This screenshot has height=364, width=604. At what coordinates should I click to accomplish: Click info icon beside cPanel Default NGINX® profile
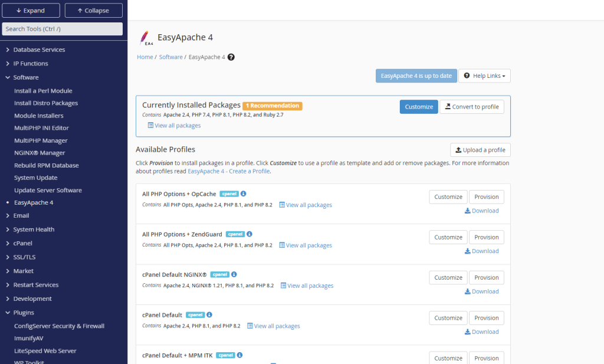pos(234,275)
